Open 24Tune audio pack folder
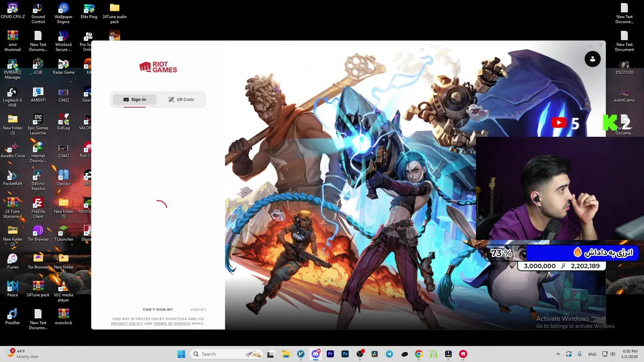644x362 pixels. click(x=115, y=14)
